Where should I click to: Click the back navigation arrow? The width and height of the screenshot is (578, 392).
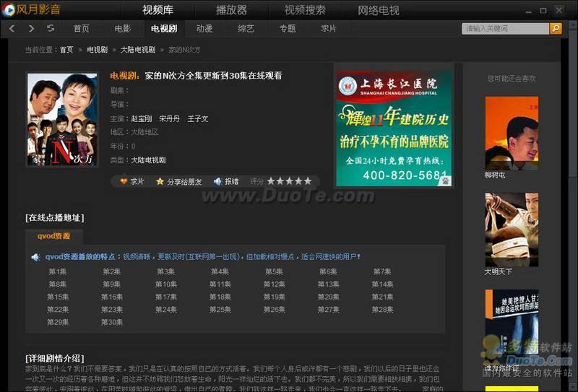[12, 28]
